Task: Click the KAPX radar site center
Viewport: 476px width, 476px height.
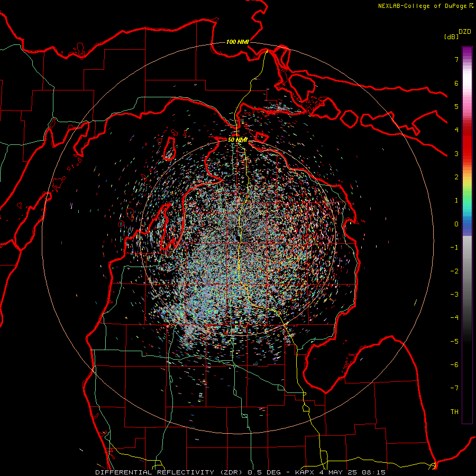Action: pyautogui.click(x=236, y=237)
